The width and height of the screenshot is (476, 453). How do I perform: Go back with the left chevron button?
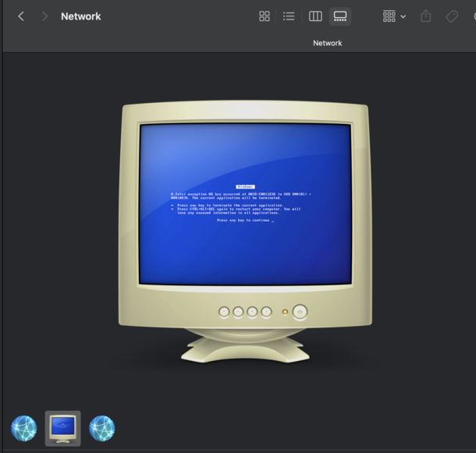[x=21, y=16]
